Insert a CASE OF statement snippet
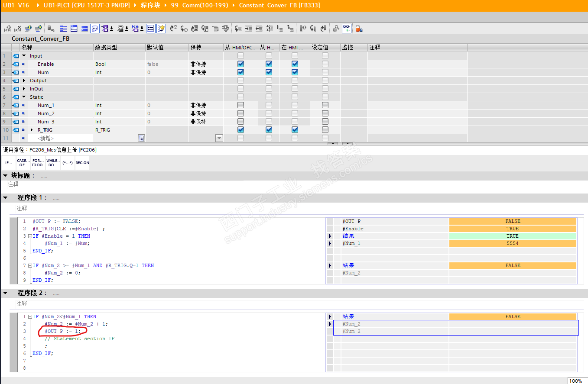 point(23,163)
